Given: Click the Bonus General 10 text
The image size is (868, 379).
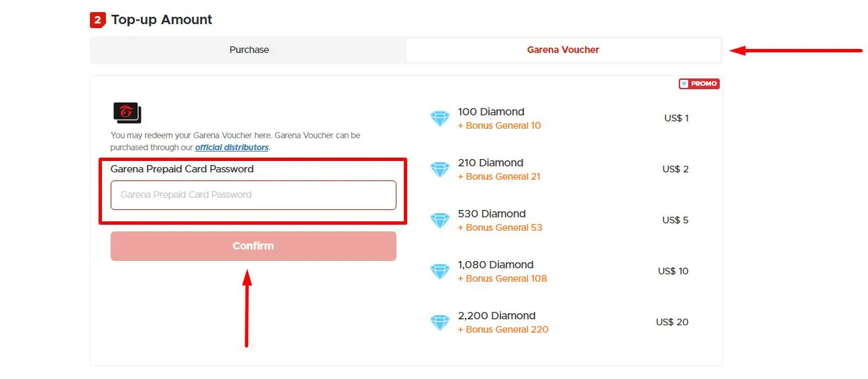Looking at the screenshot, I should coord(499,125).
